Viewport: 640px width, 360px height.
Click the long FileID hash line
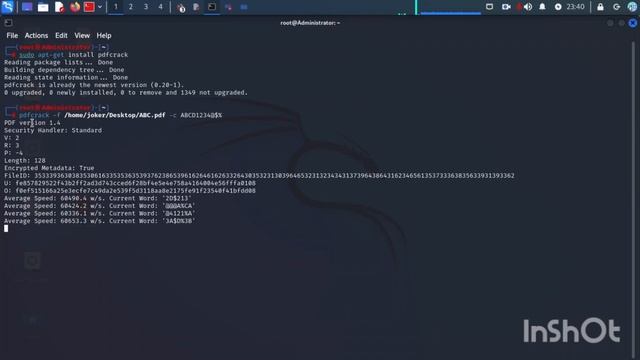259,176
